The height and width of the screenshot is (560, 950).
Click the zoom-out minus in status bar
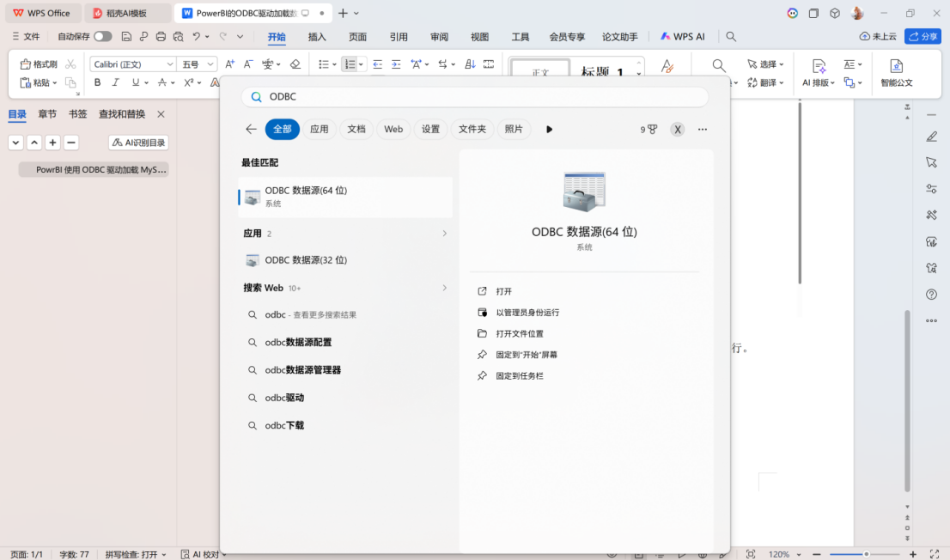point(816,554)
